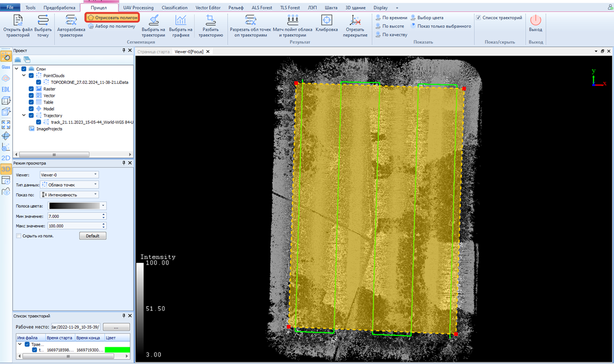The width and height of the screenshot is (614, 364).
Task: Choose Авбор по полигону tool
Action: (x=112, y=26)
